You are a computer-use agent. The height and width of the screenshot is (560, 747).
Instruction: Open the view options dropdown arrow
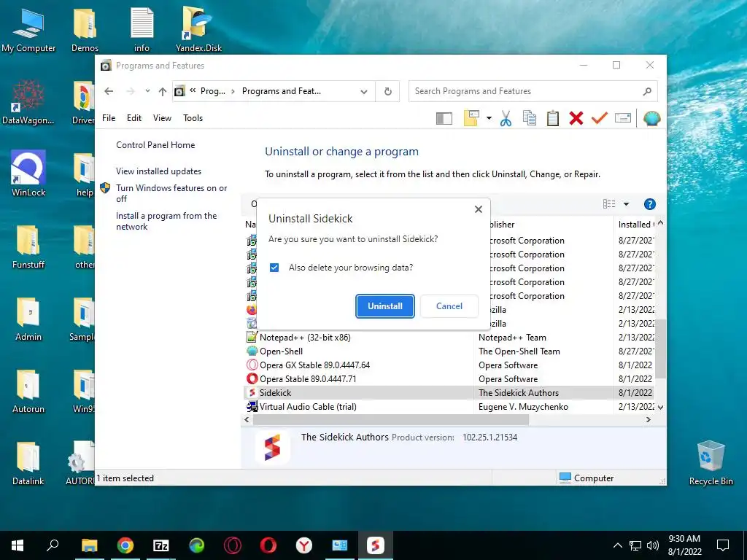pyautogui.click(x=626, y=204)
